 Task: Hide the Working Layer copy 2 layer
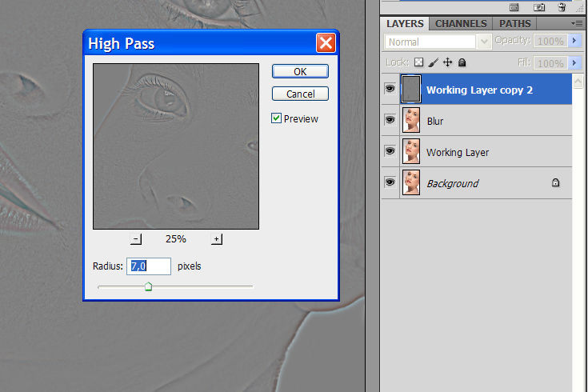tap(390, 89)
